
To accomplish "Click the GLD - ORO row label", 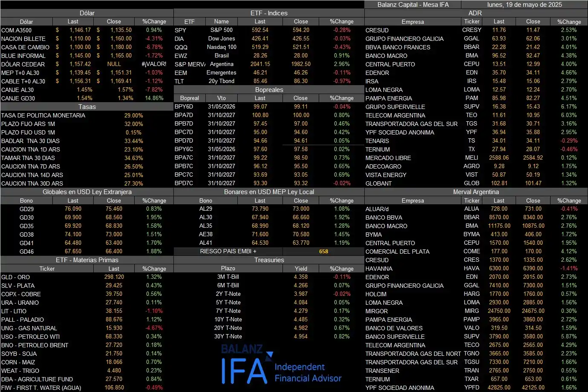I will 16,277.
